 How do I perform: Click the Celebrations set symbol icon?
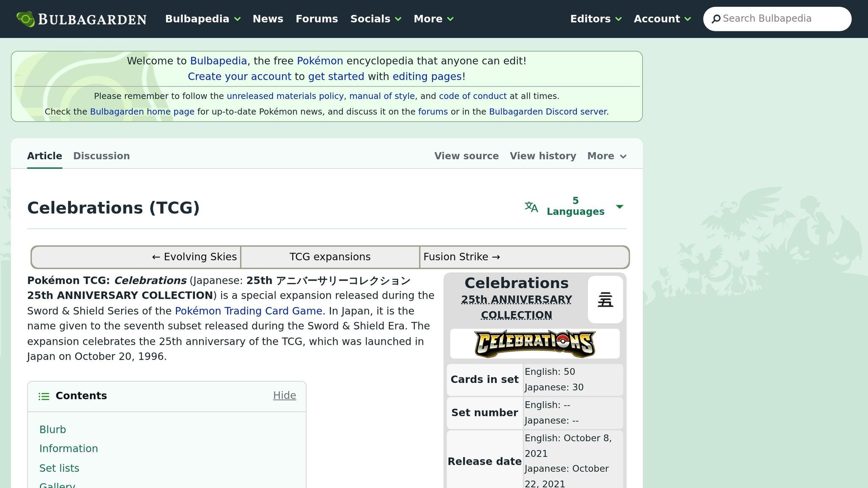pyautogui.click(x=605, y=299)
